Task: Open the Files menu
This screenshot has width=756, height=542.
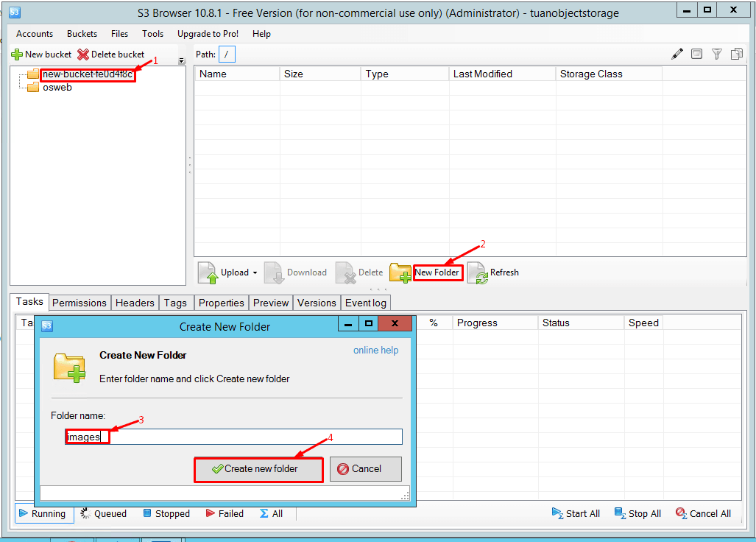Action: pyautogui.click(x=119, y=34)
